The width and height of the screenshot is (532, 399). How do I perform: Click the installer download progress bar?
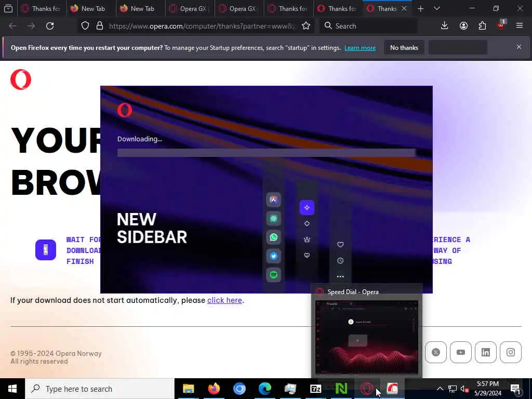point(267,153)
